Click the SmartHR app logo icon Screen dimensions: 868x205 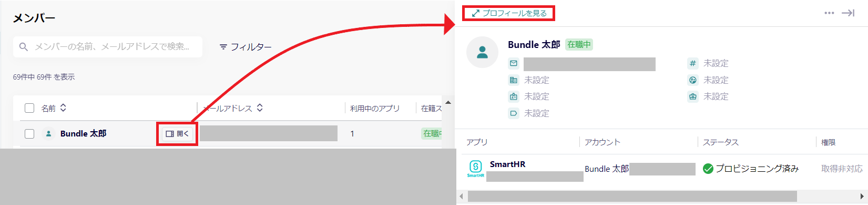[475, 169]
